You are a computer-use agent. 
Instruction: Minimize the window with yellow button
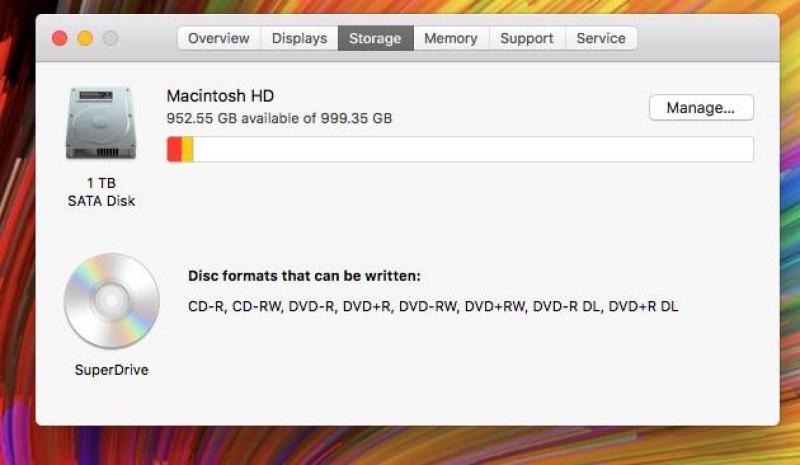pos(85,38)
